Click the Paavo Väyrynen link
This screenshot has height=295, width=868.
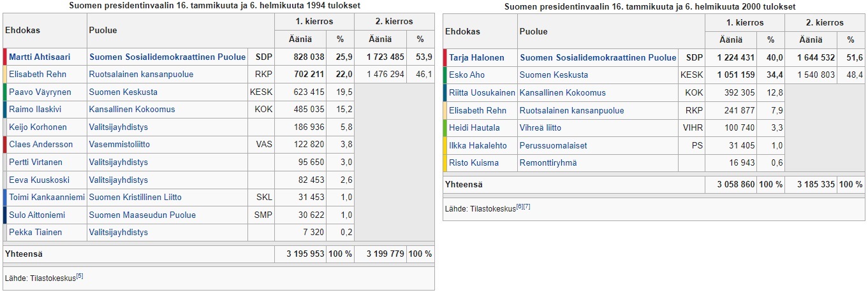[x=40, y=92]
